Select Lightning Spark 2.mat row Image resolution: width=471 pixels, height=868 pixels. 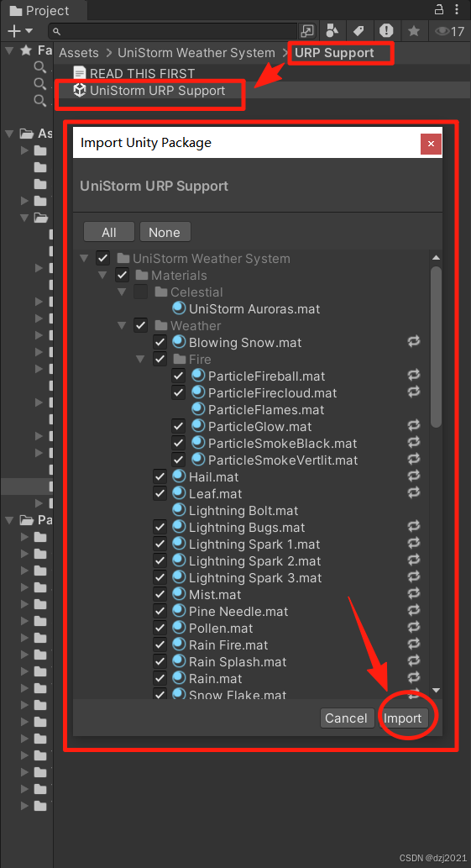(x=252, y=560)
